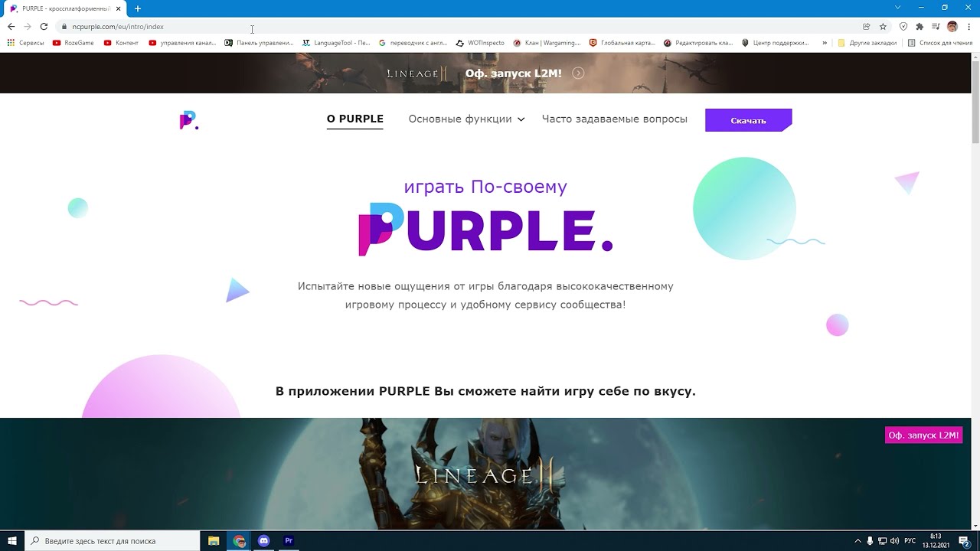The width and height of the screenshot is (980, 551).
Task: Bookmark this page with the star icon
Action: tap(883, 27)
